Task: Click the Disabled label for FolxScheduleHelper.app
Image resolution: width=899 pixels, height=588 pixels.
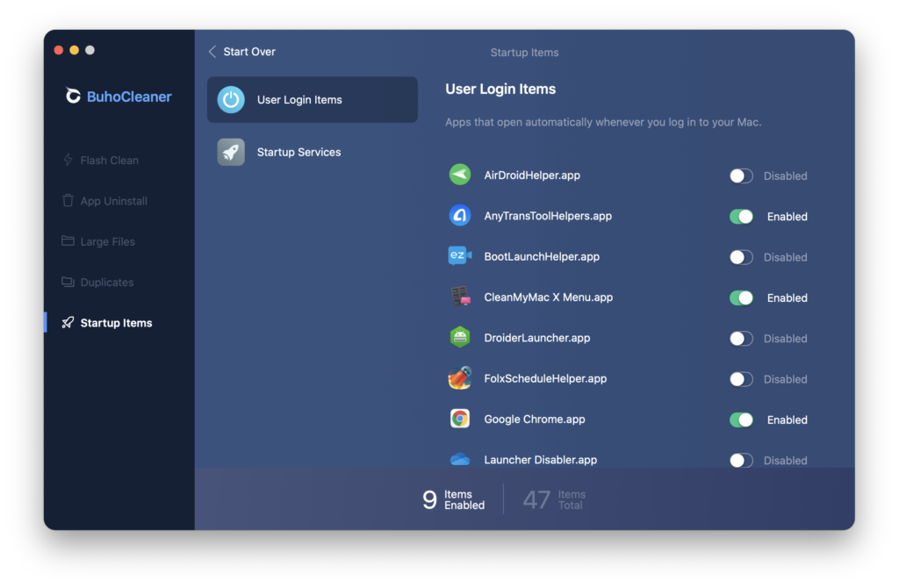Action: click(785, 379)
